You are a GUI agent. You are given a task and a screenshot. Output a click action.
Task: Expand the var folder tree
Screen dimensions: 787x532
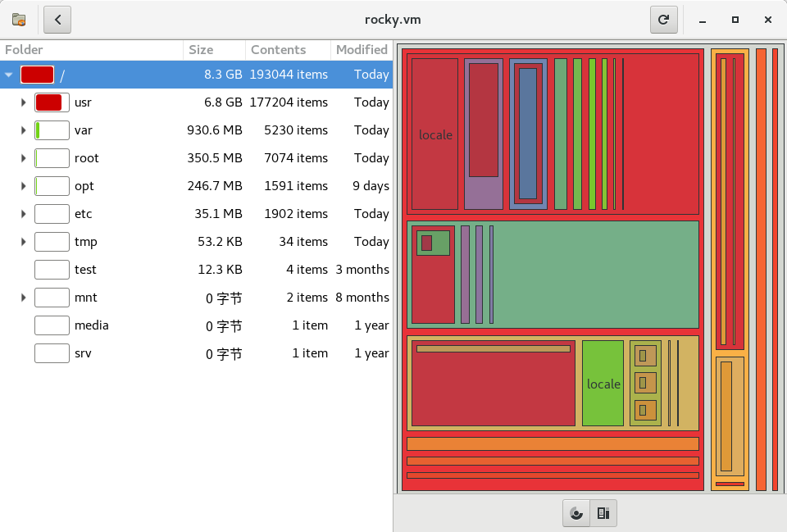click(x=24, y=130)
